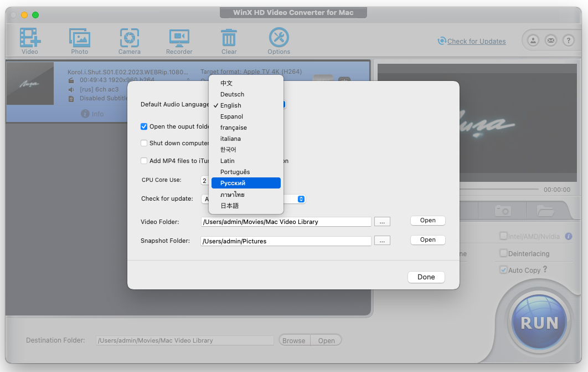The width and height of the screenshot is (588, 372).
Task: Toggle Open the output folder checkbox
Action: [144, 126]
